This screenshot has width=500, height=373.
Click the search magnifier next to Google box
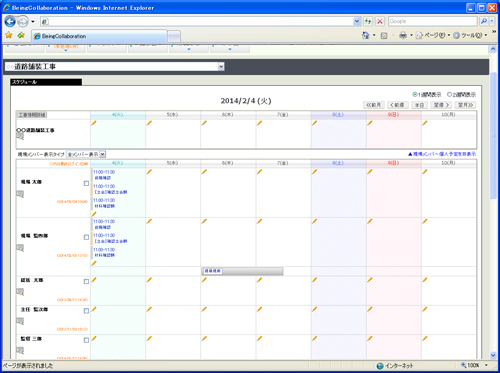pos(483,21)
